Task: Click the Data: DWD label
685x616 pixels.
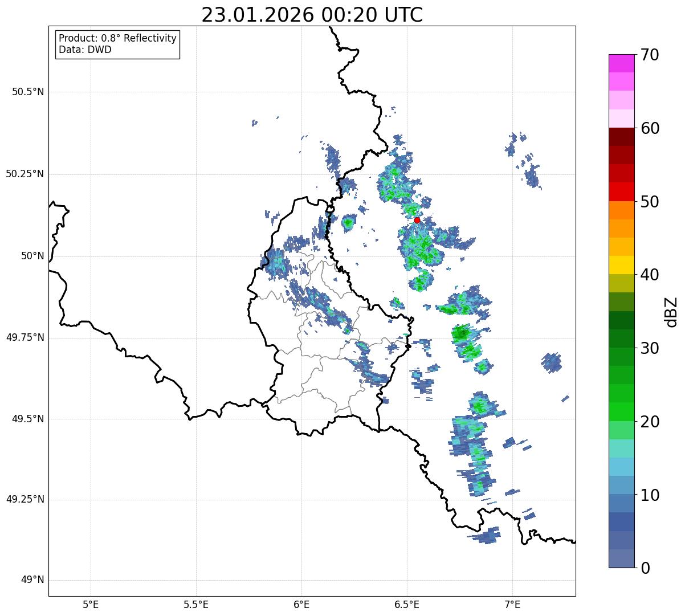Action: click(85, 50)
